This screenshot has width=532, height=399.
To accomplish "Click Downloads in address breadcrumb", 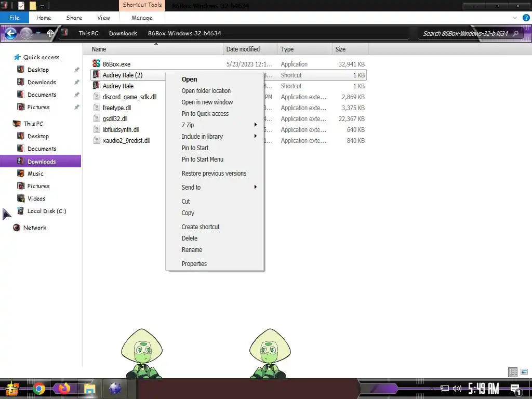I will (x=123, y=33).
